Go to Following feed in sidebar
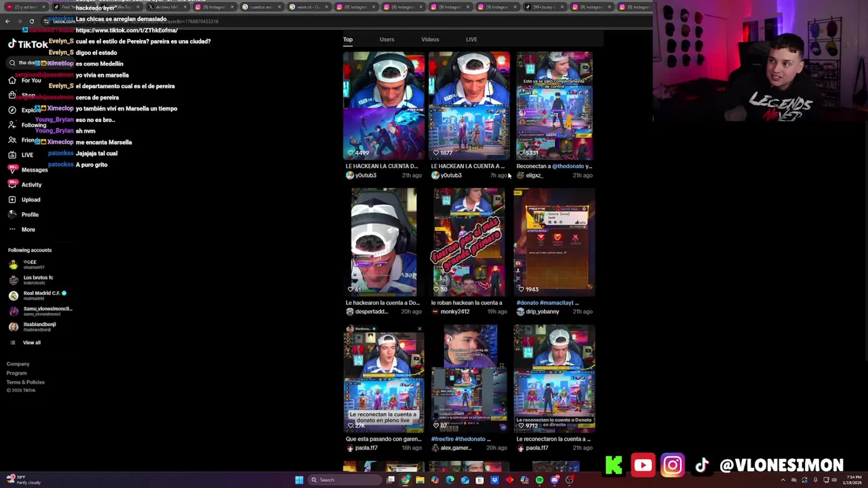Screen dimensions: 868x488 (27, 125)
